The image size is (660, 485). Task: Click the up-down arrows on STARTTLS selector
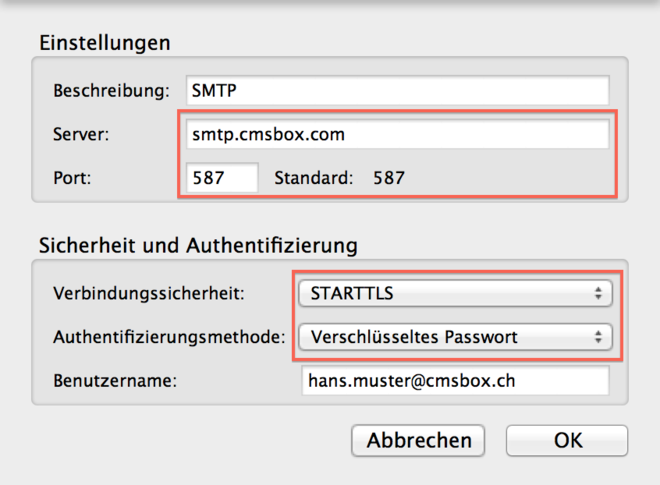[598, 293]
